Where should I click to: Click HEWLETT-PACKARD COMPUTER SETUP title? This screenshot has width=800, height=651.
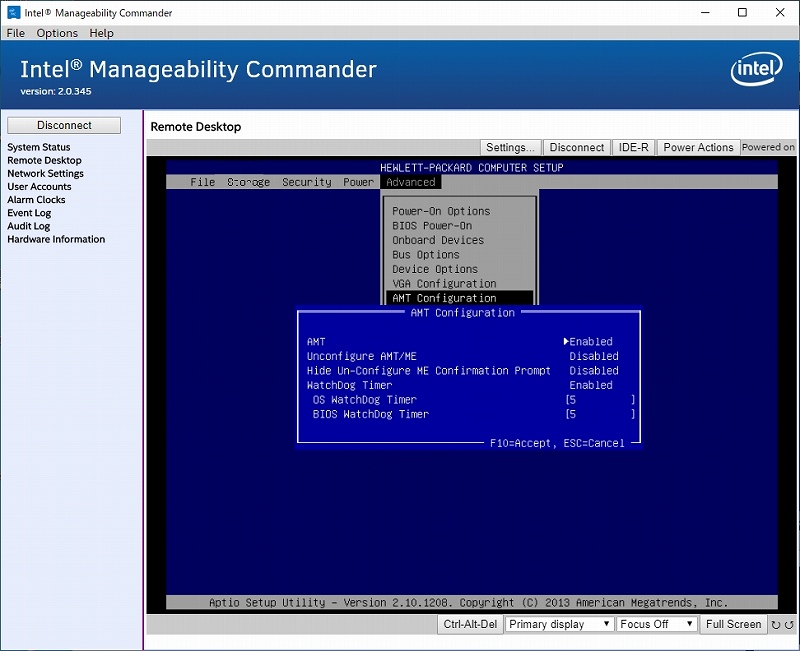[x=471, y=168]
